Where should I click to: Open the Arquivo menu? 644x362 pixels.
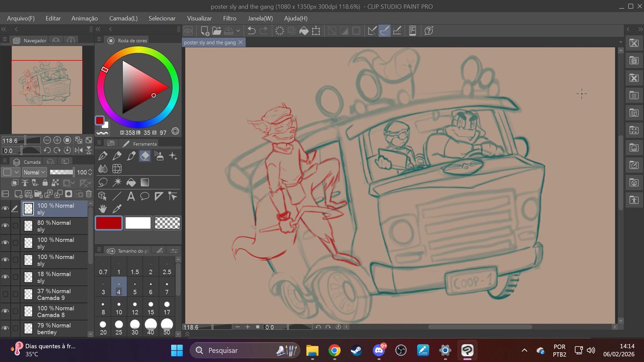[x=21, y=18]
